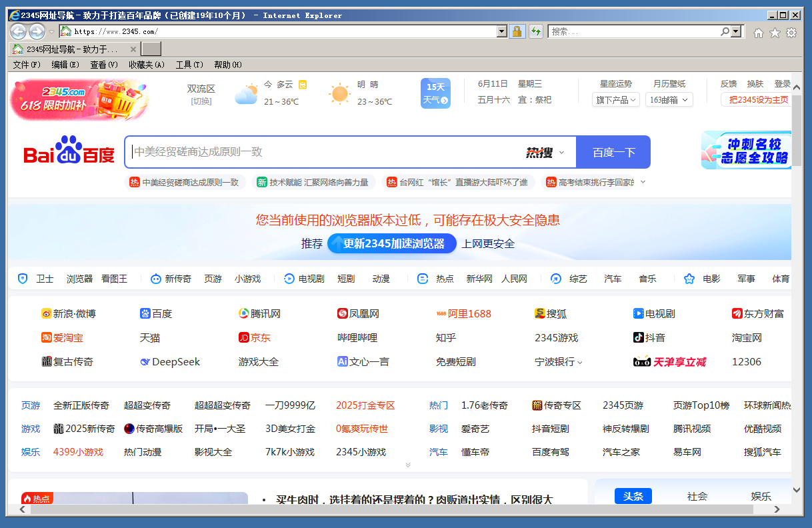Click the Sohu icon next to 搜狐
The image size is (812, 528).
[540, 313]
